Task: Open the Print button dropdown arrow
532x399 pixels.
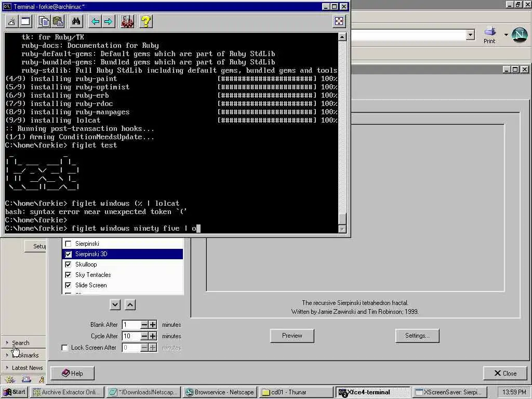Action: tap(506, 35)
